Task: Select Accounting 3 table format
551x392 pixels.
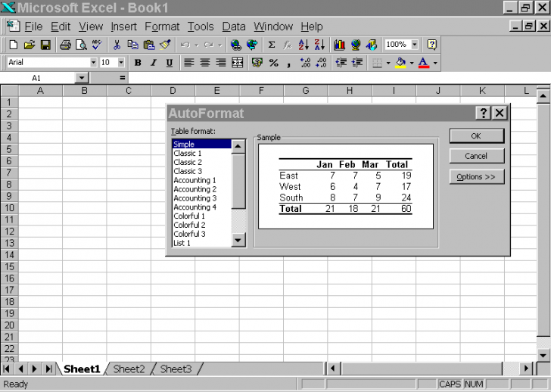Action: [201, 198]
